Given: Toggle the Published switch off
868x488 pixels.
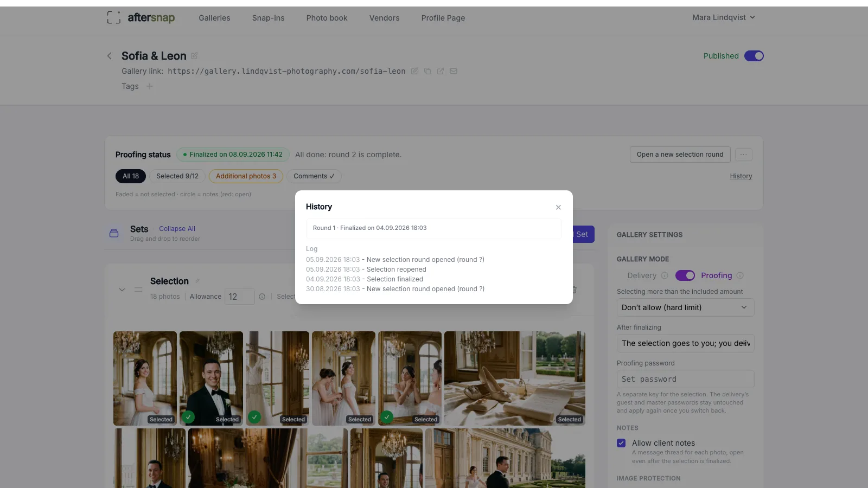Looking at the screenshot, I should point(754,56).
